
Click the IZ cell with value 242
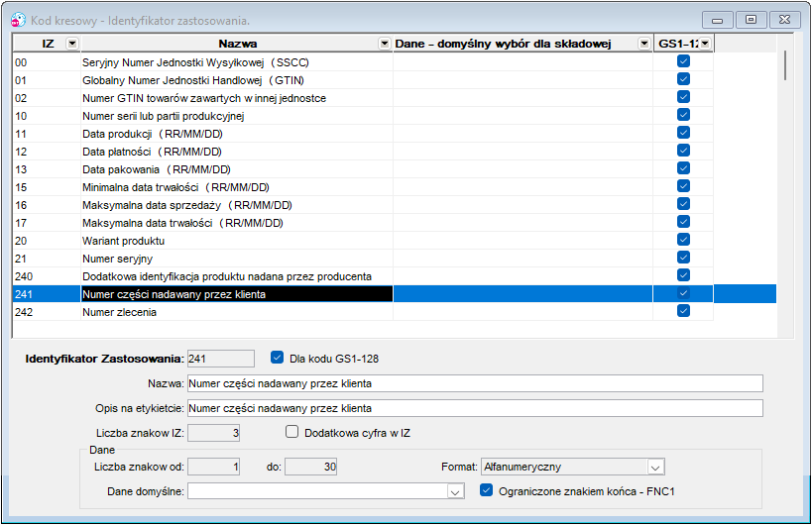(x=47, y=312)
